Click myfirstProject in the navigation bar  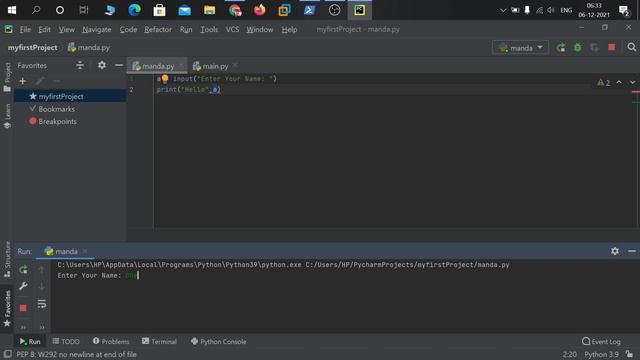(33, 48)
